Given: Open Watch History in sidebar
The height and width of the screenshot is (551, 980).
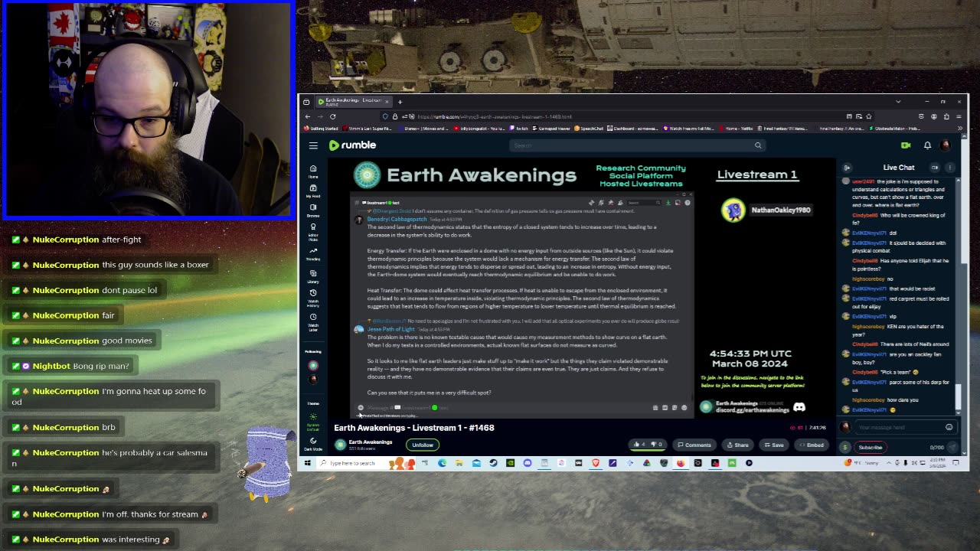Looking at the screenshot, I should pyautogui.click(x=313, y=298).
